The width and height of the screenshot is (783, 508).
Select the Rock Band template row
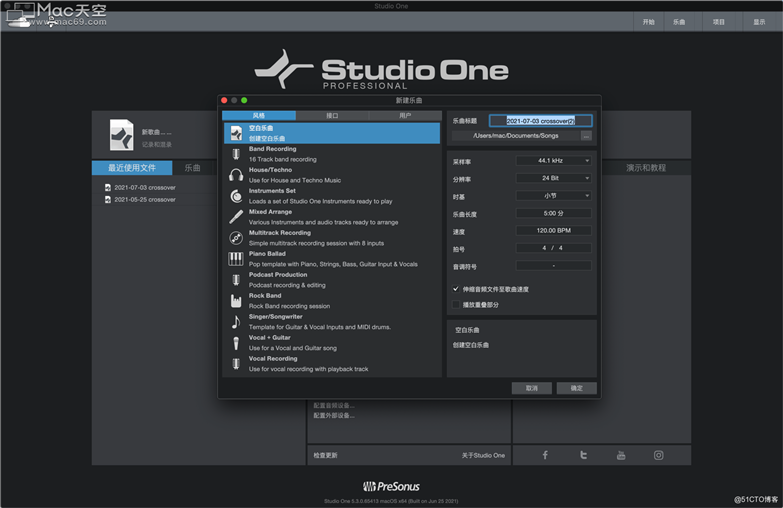coord(332,301)
